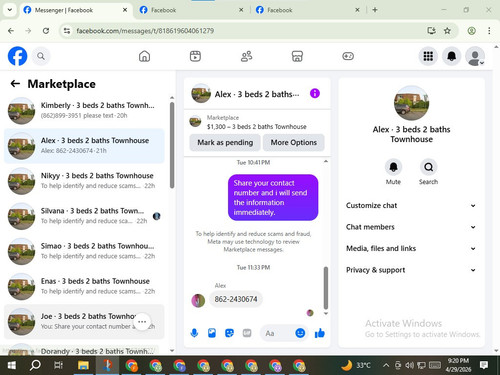500x375 pixels.
Task: Expand Privacy & support section
Action: (411, 270)
